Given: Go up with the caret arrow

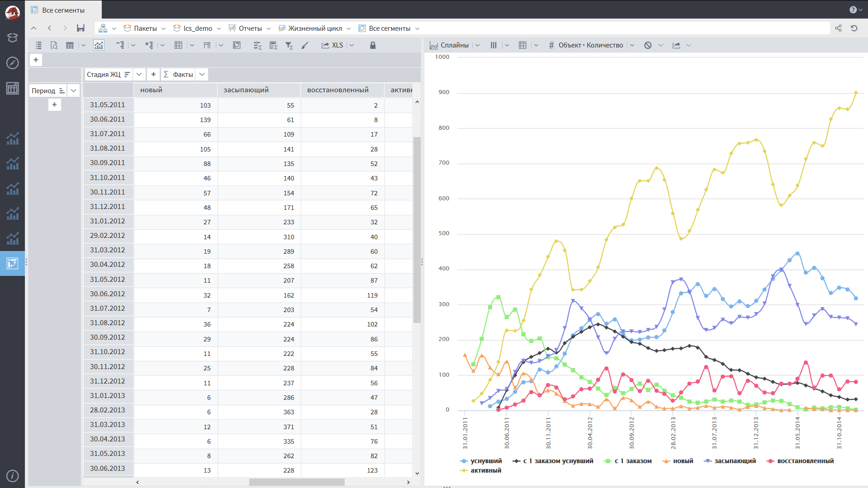Looking at the screenshot, I should (34, 28).
